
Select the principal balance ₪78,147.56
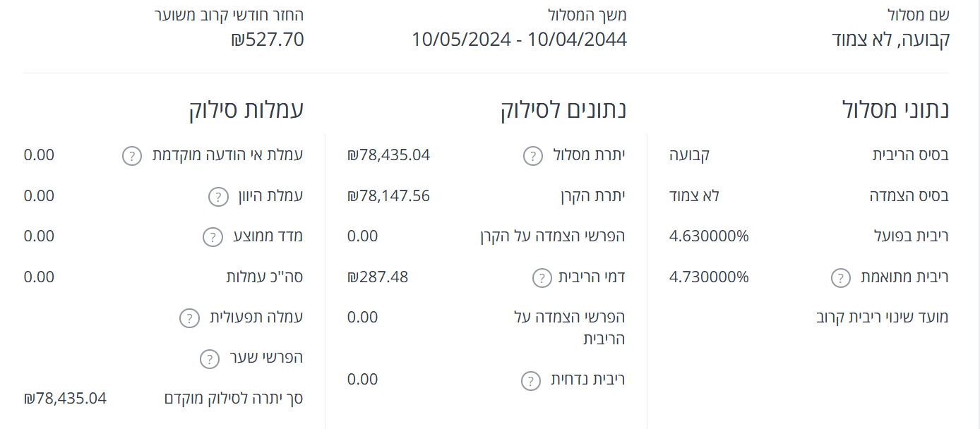click(390, 195)
